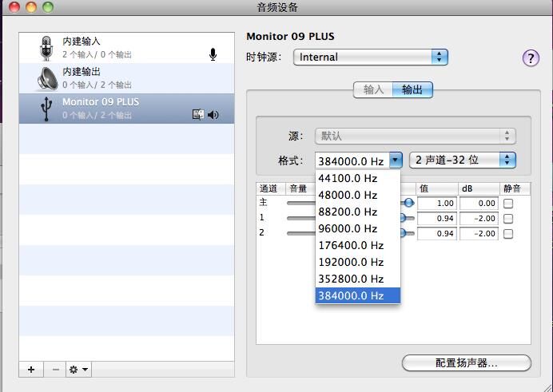553x392 pixels.
Task: Toggle mute checkbox for the 主 channel
Action: coord(507,204)
